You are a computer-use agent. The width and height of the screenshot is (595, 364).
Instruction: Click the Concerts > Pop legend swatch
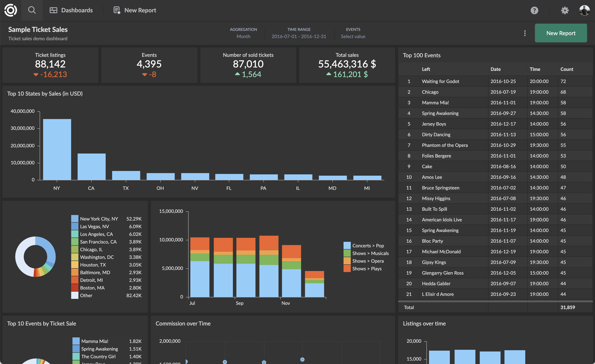[x=347, y=246]
